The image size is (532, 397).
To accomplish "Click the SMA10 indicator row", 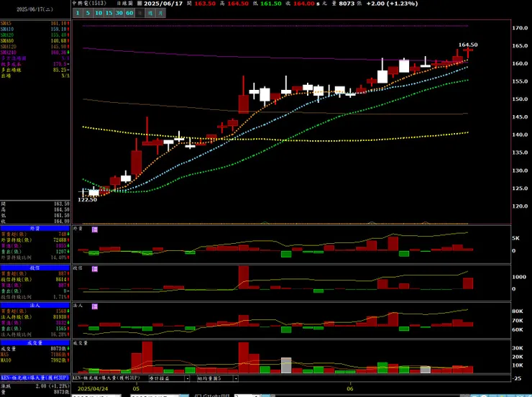I will (35, 29).
